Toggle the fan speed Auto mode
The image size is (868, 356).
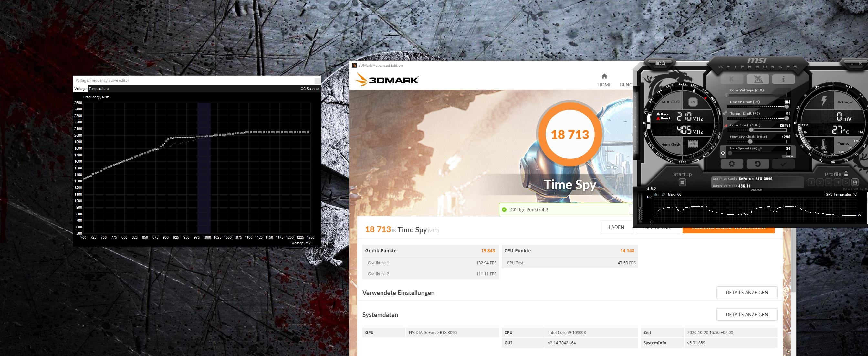click(x=789, y=156)
